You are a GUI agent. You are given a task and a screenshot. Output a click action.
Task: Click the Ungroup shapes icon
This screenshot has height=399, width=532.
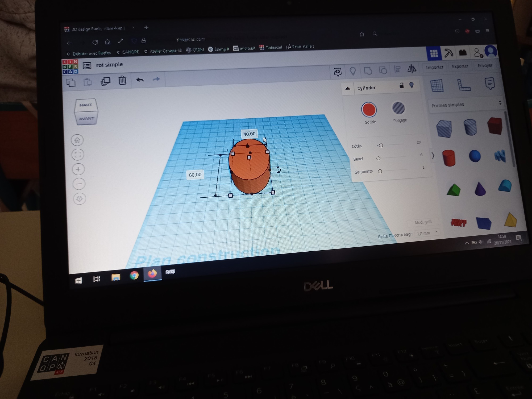tap(383, 70)
